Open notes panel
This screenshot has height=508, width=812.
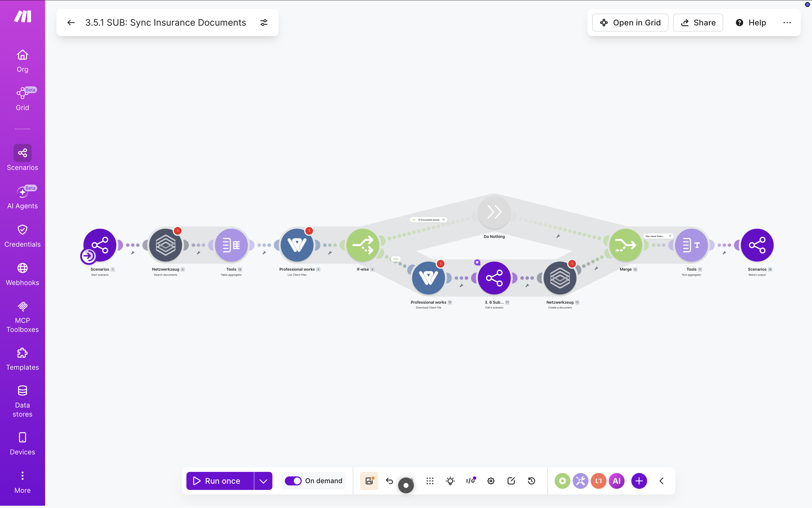click(511, 481)
